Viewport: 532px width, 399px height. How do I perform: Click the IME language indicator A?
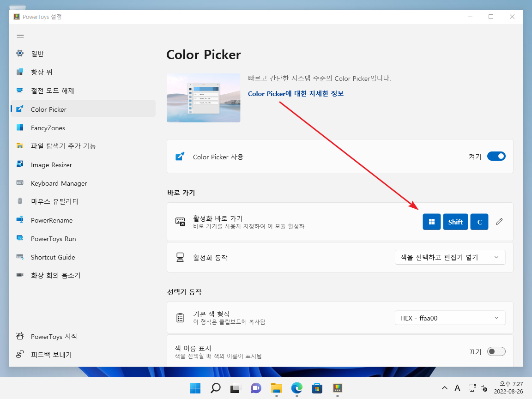tap(457, 388)
